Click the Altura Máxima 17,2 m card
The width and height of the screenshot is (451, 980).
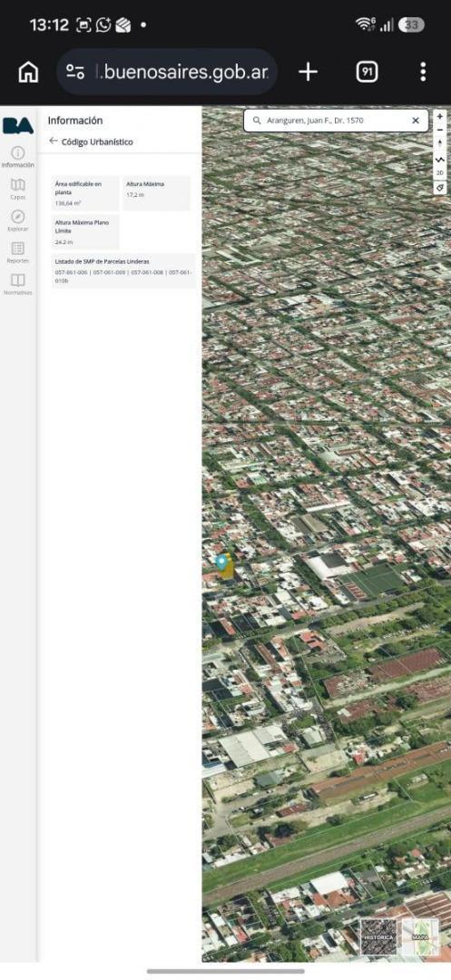(157, 193)
